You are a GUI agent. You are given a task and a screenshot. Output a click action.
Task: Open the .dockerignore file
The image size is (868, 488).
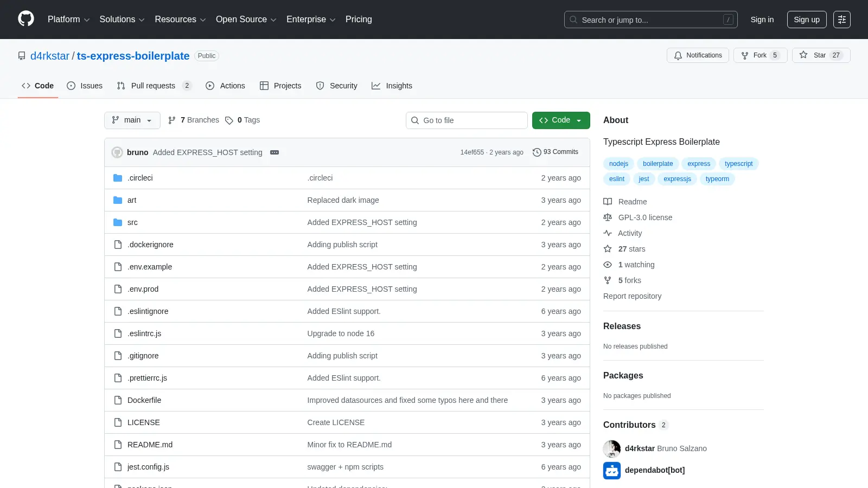coord(150,245)
